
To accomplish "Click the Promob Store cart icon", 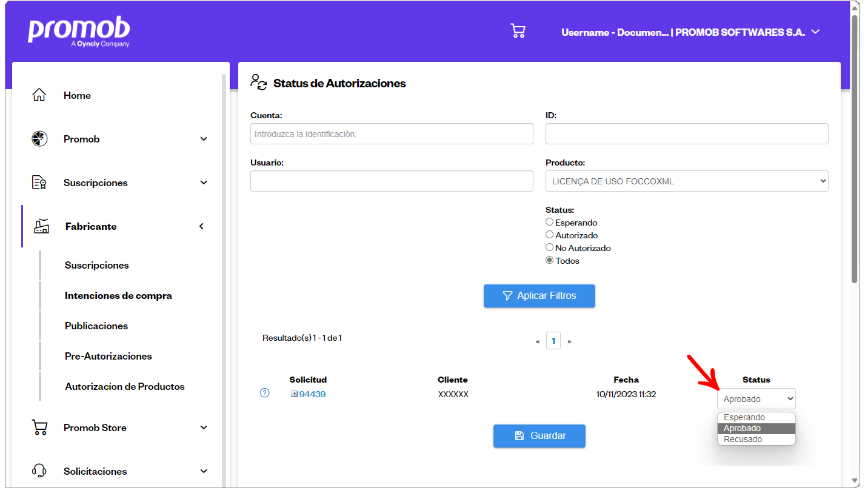I will (x=39, y=428).
